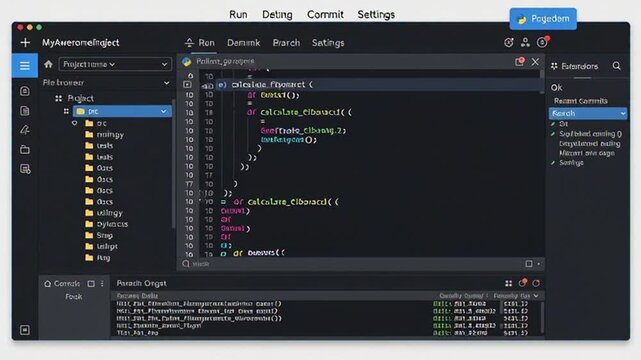Click the bottom panel icon with red dot
The image size is (641, 360).
tap(522, 283)
